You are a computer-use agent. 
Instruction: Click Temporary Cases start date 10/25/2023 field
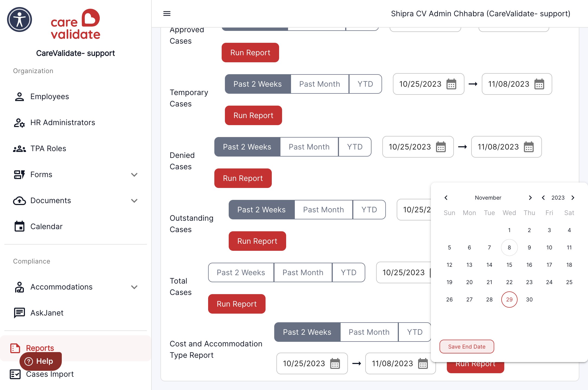(428, 84)
